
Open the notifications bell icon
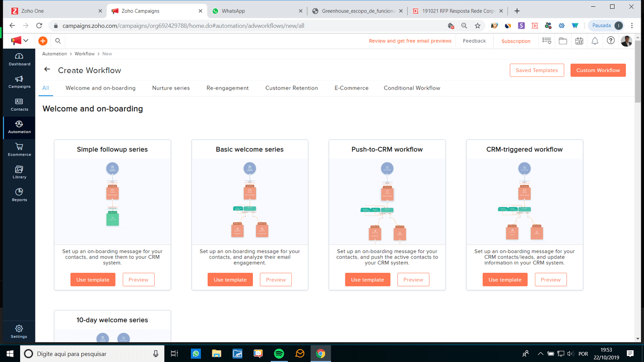tap(595, 41)
